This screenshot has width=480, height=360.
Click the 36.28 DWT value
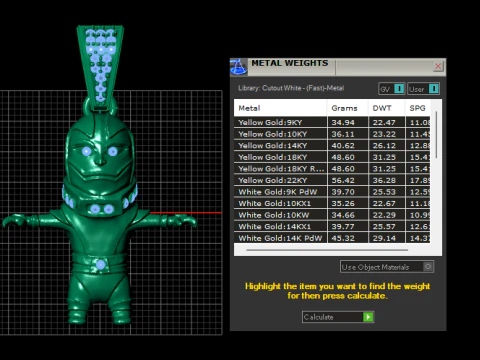pos(384,180)
